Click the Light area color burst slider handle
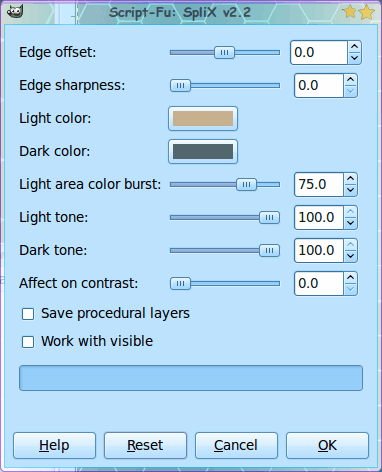 [x=246, y=184]
